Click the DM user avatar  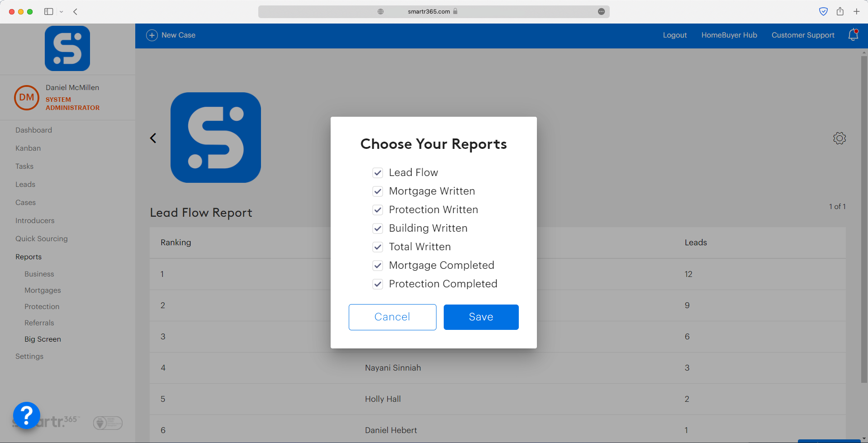pyautogui.click(x=27, y=98)
